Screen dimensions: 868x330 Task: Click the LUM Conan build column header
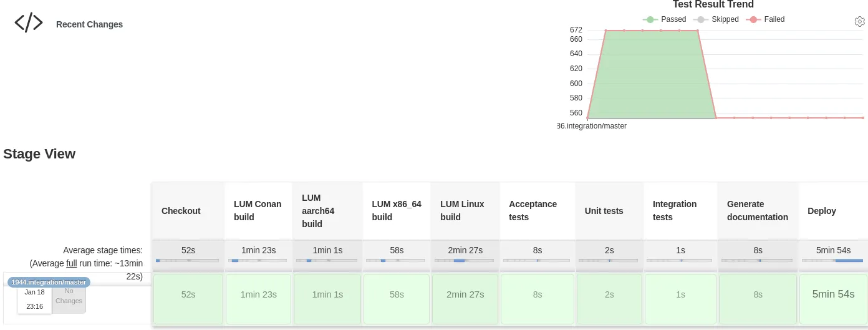258,211
